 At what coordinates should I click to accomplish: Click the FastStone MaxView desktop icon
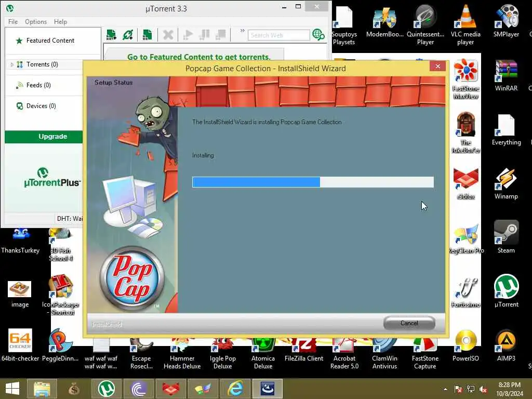[x=466, y=79]
